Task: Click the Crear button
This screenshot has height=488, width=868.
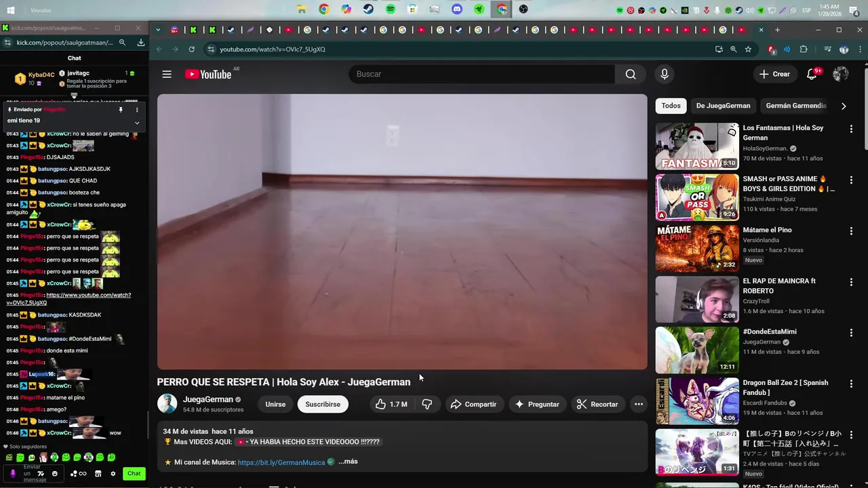Action: click(x=774, y=75)
